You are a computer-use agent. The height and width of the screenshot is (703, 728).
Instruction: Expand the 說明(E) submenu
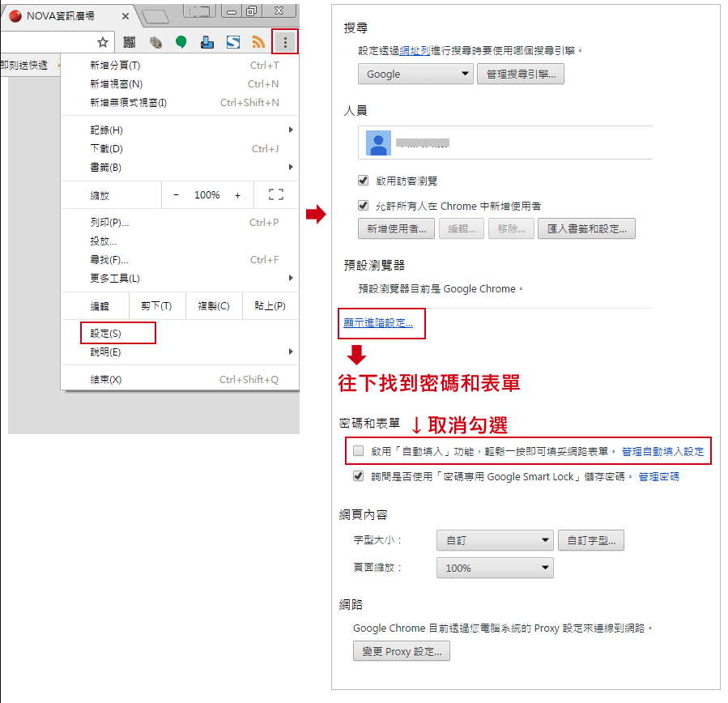point(180,352)
